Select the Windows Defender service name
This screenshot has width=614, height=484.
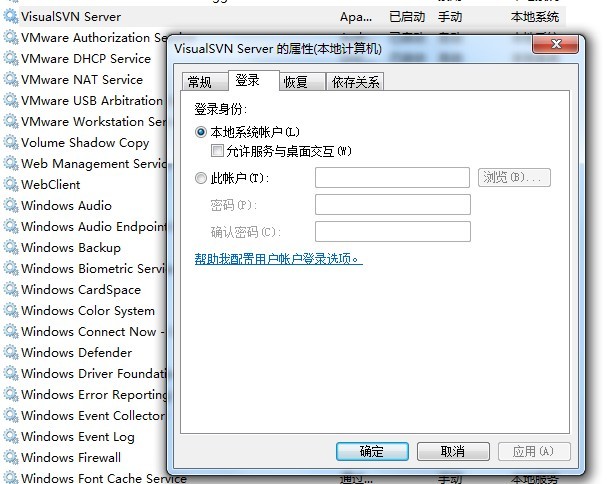click(76, 352)
